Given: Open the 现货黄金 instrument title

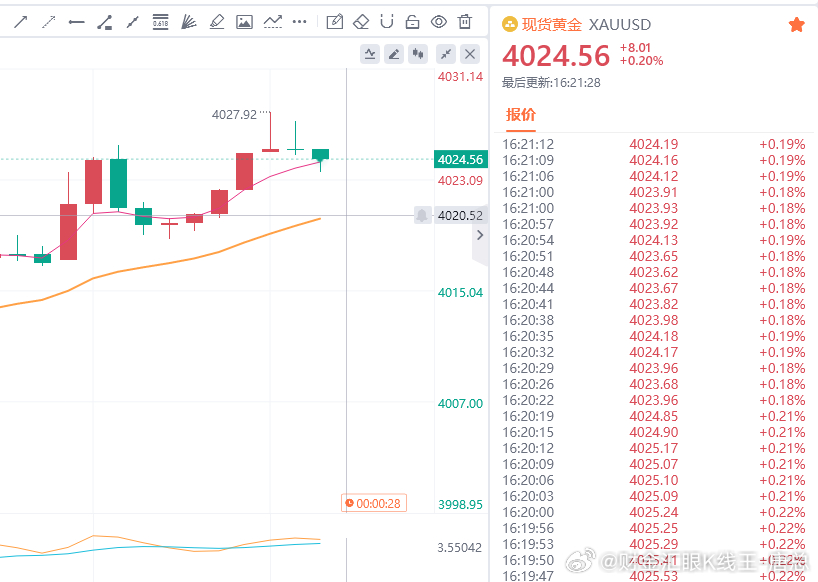Looking at the screenshot, I should 551,25.
